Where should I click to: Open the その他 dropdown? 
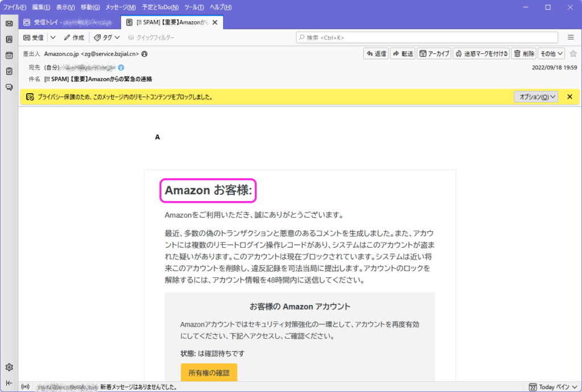pos(551,54)
